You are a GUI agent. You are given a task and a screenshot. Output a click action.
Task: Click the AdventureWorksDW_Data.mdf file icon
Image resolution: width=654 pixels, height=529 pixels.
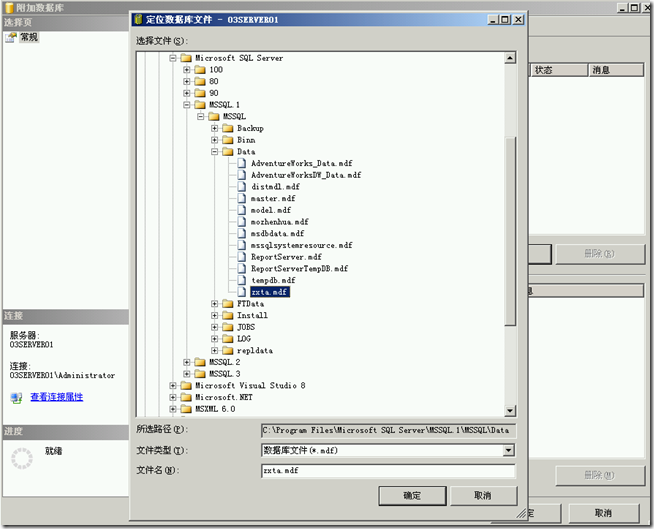(241, 175)
